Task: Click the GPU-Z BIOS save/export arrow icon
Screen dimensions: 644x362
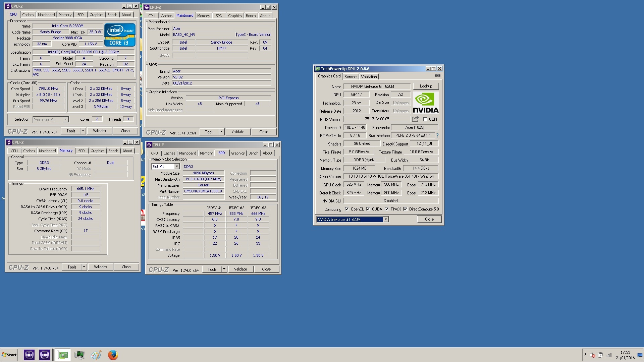Action: tap(415, 119)
